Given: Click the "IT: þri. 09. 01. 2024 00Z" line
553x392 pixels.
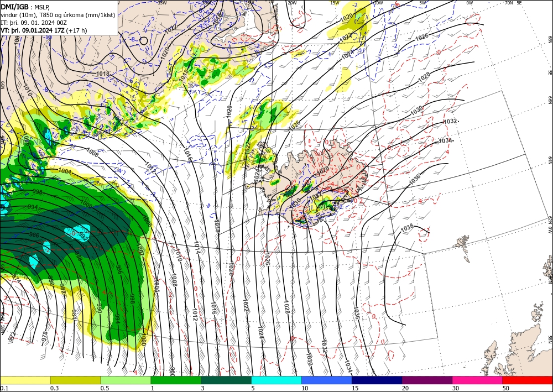Looking at the screenshot, I should tap(34, 22).
